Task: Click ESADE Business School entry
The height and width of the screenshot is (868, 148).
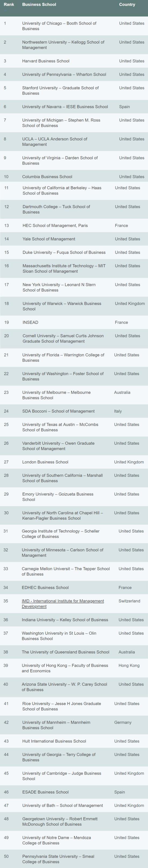Action: (x=45, y=792)
